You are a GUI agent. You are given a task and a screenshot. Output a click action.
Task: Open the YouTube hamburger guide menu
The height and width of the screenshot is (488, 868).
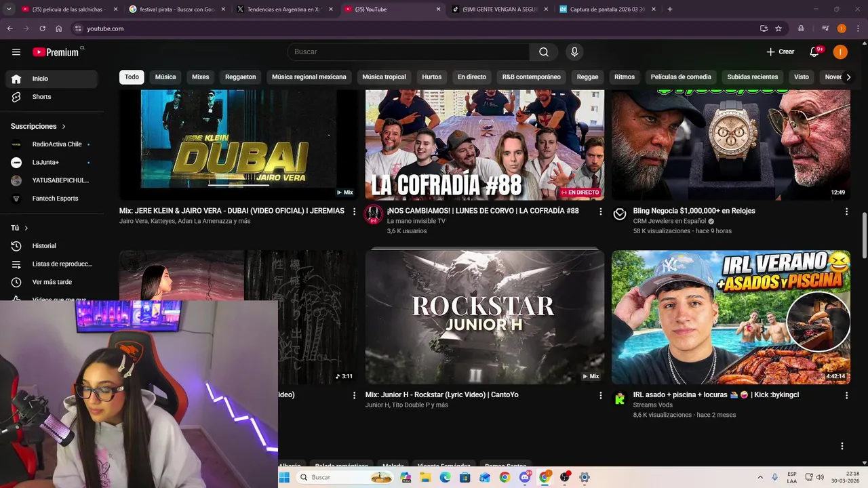coord(16,52)
